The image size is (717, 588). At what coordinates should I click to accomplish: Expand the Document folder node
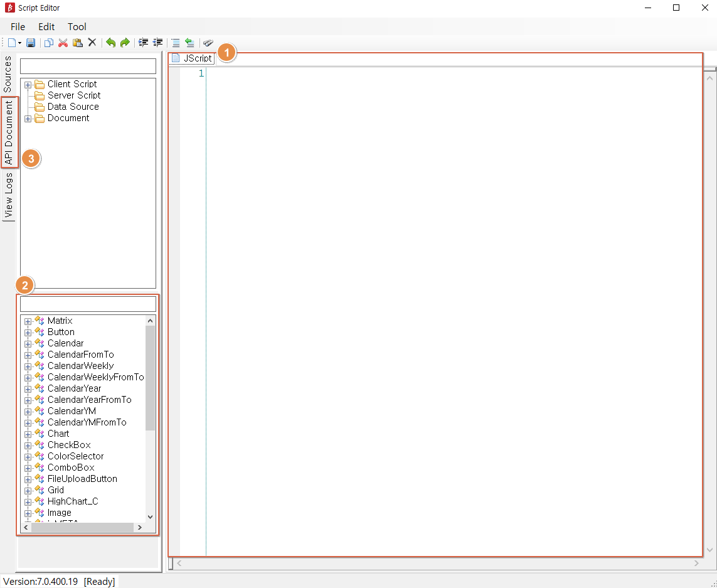click(x=28, y=118)
